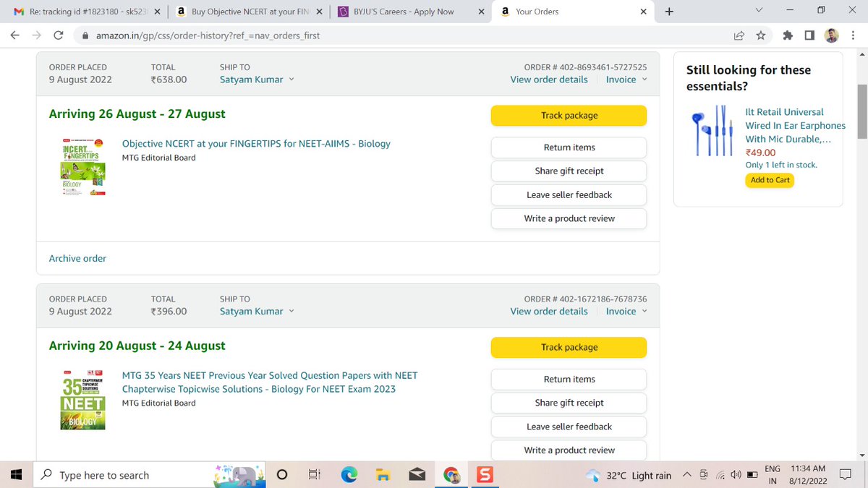This screenshot has width=868, height=488.
Task: Launch Snagit from the taskbar
Action: (485, 475)
